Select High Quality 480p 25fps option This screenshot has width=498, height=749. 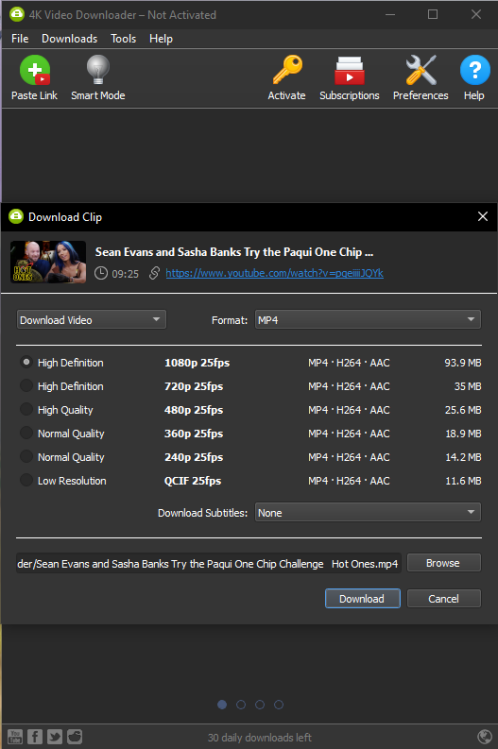click(26, 409)
